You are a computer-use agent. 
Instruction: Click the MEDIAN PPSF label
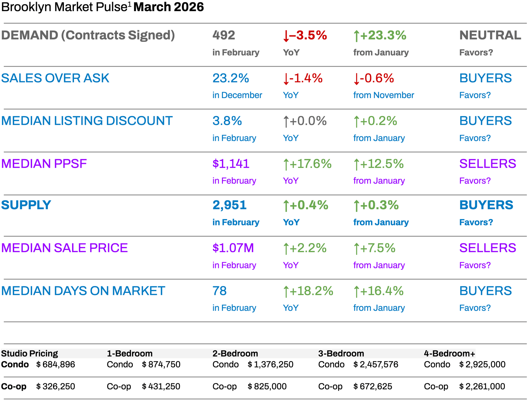coord(44,164)
